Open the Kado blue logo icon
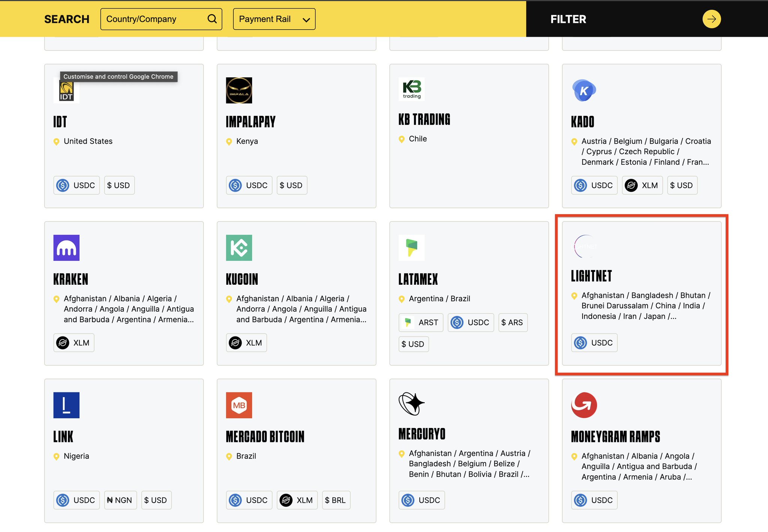 click(584, 90)
